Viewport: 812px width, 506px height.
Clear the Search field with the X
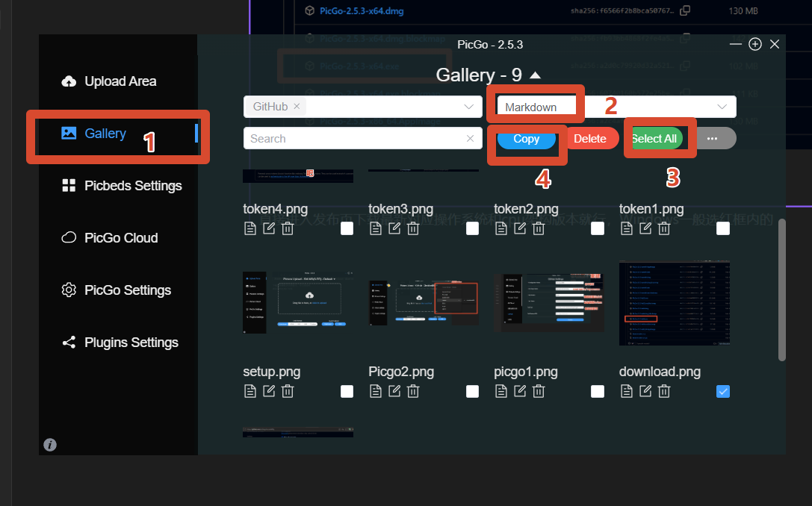coord(470,139)
